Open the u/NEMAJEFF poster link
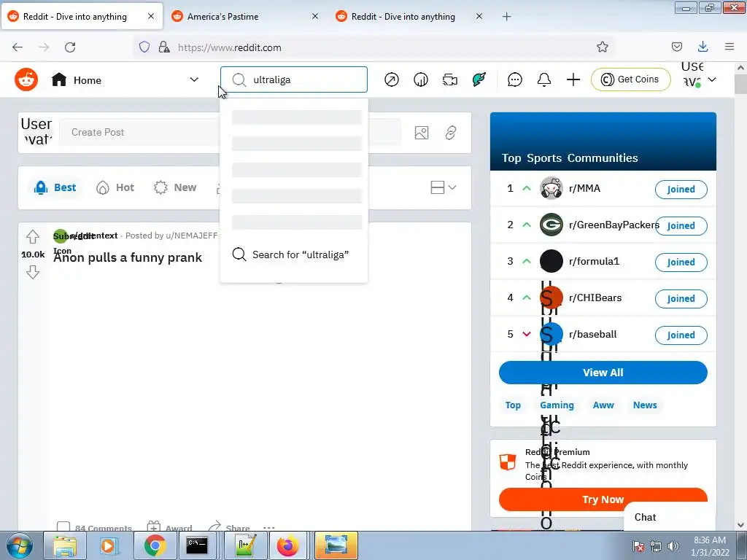 pyautogui.click(x=192, y=236)
